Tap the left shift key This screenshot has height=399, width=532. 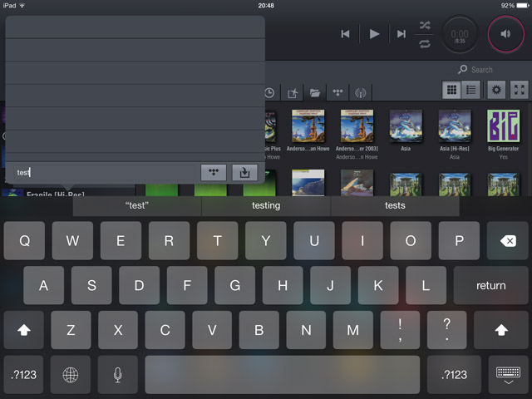click(x=24, y=330)
